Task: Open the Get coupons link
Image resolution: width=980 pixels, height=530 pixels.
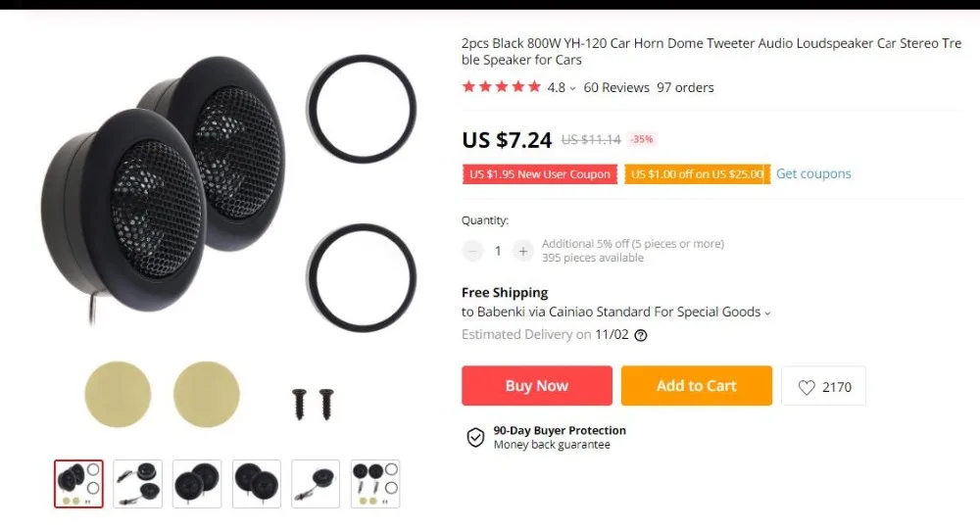Action: (813, 173)
